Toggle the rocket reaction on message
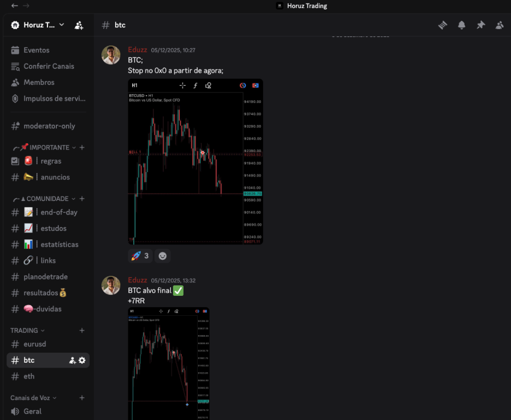 pos(140,256)
